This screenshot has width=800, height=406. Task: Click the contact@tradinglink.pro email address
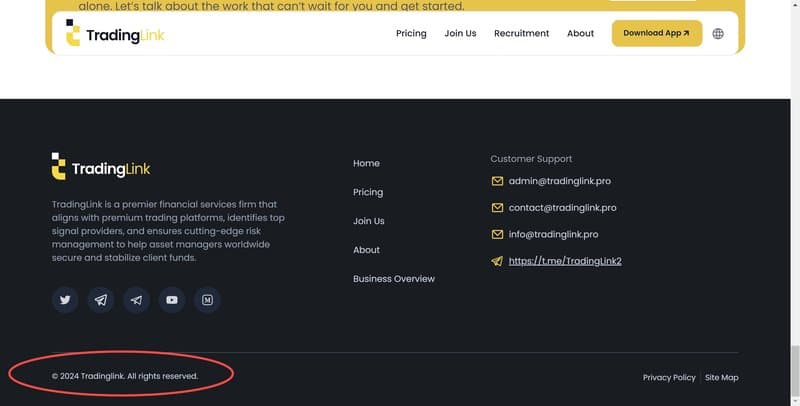pyautogui.click(x=562, y=208)
